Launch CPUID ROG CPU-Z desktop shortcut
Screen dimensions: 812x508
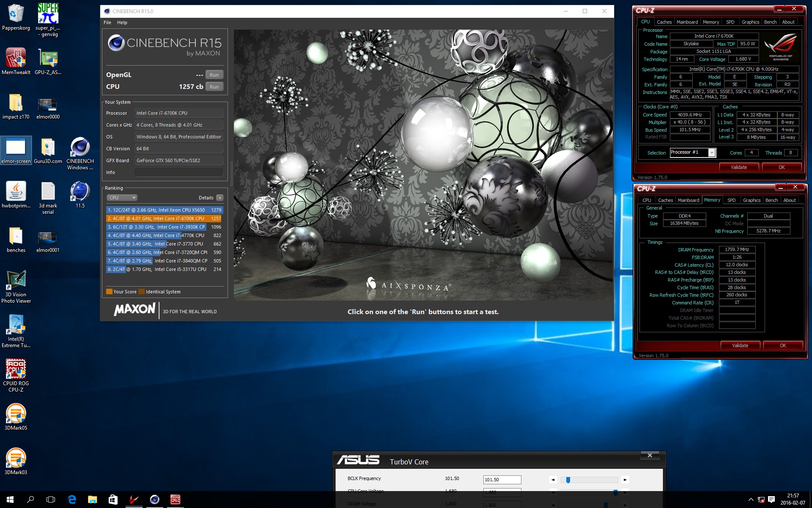[16, 375]
